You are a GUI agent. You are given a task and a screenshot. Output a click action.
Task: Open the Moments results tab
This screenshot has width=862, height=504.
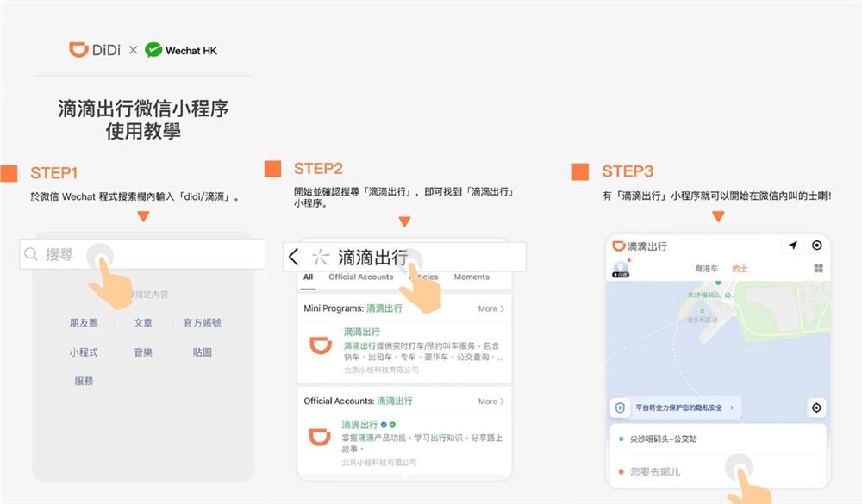tap(472, 277)
